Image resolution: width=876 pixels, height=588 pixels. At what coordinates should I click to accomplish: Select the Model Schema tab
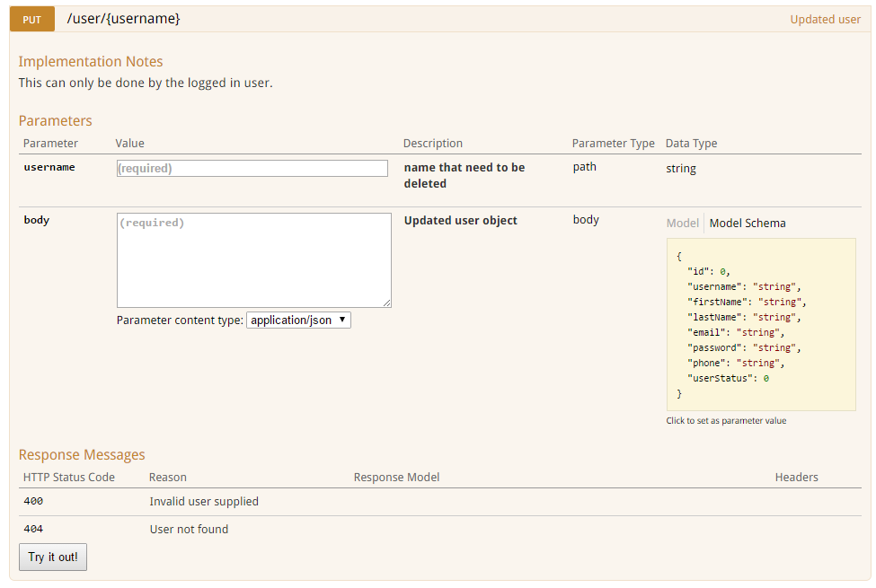[748, 223]
